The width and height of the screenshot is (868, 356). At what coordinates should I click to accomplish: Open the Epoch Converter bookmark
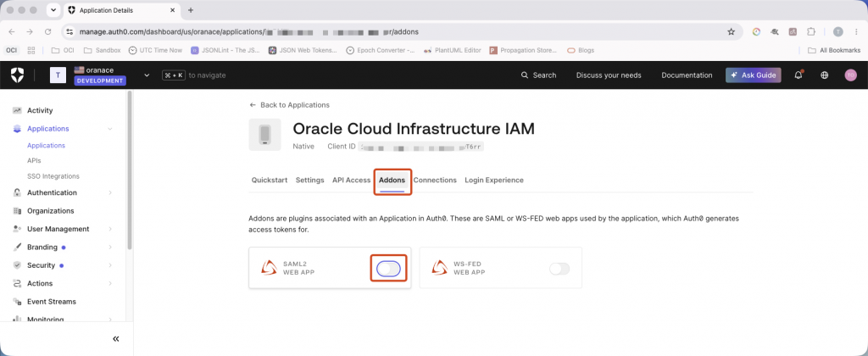pyautogui.click(x=381, y=50)
